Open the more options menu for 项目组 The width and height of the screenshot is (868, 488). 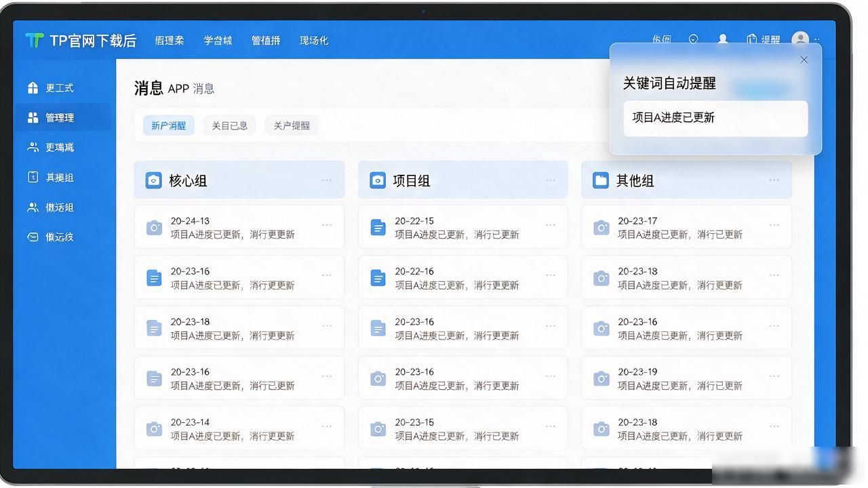[551, 180]
